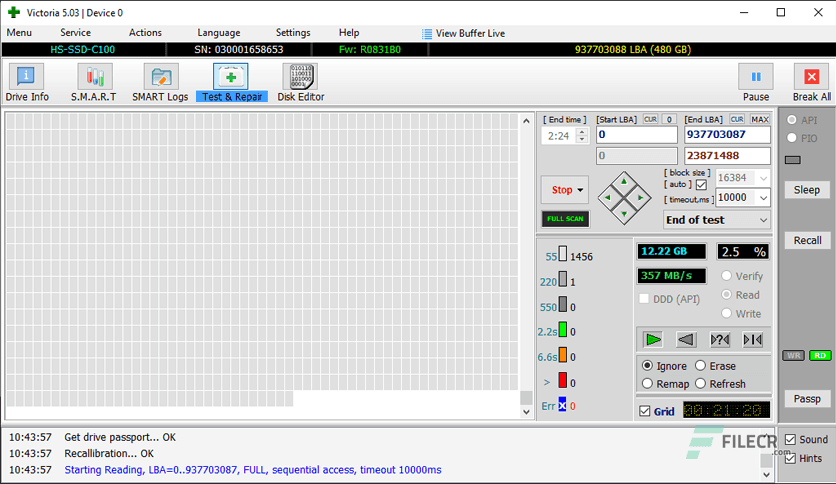Toggle the Hints checkbox
The width and height of the screenshot is (836, 484).
tap(790, 458)
